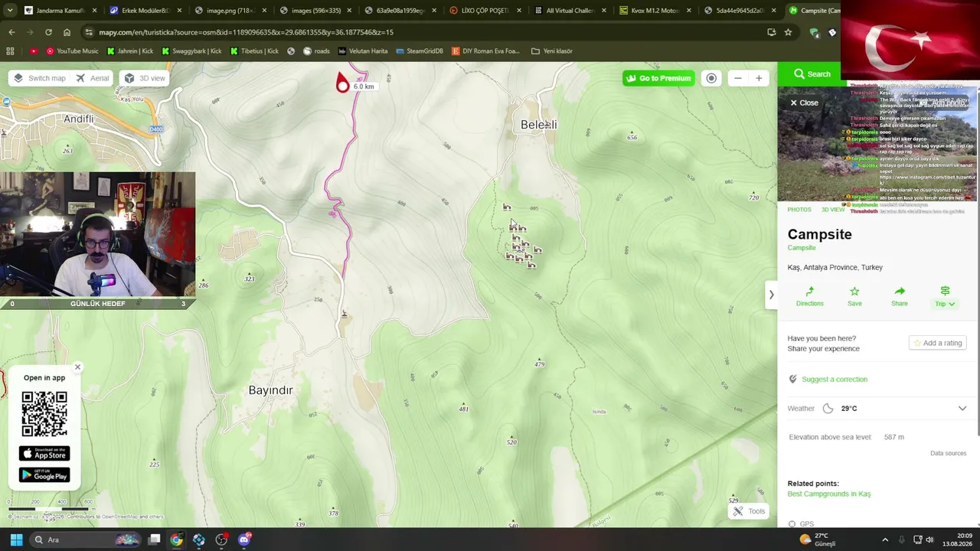Click the Andifli town label
The height and width of the screenshot is (551, 980).
point(79,119)
